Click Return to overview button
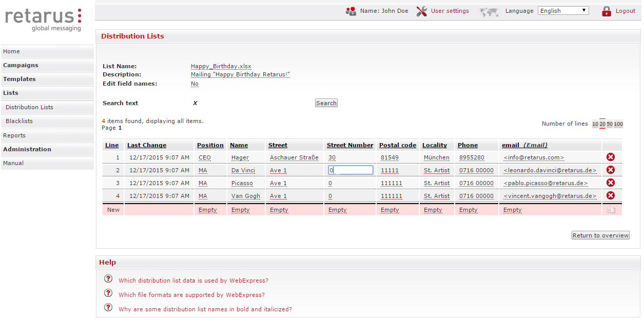This screenshot has width=644, height=321. (600, 235)
